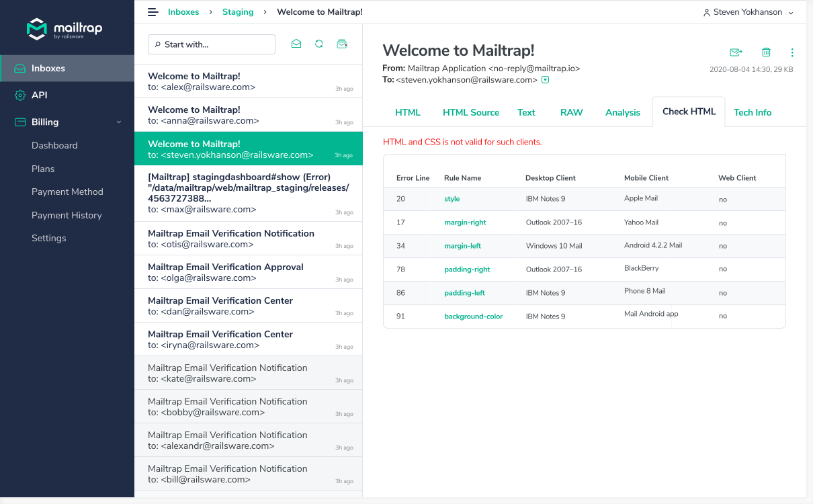813x504 pixels.
Task: Click the refresh inbox icon
Action: pos(319,44)
